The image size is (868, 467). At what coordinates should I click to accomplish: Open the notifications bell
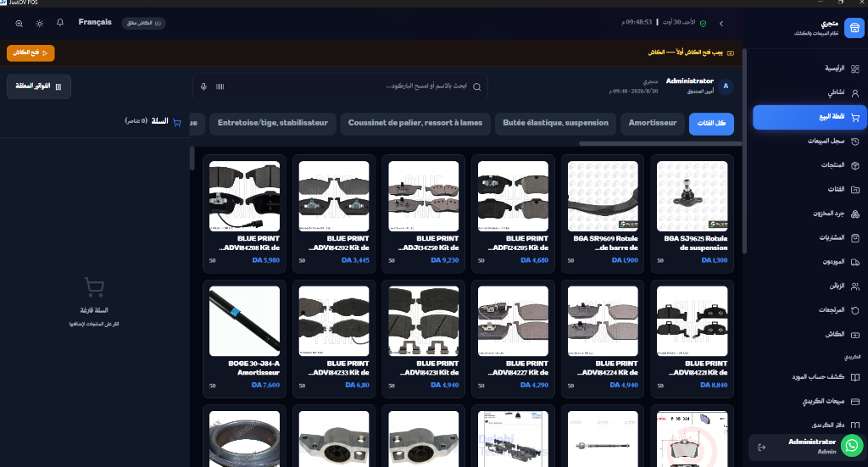pos(60,23)
